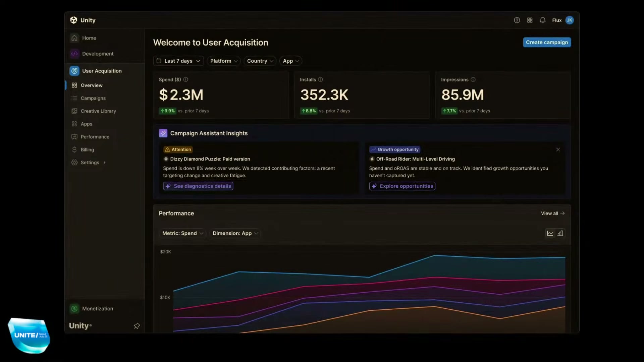Open the Country filter dropdown
Screen dimensions: 644x362
[x=260, y=61]
